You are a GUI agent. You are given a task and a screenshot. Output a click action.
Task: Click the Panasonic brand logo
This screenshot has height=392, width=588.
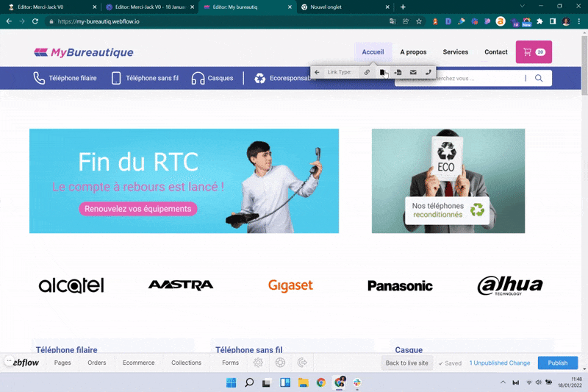pos(400,286)
